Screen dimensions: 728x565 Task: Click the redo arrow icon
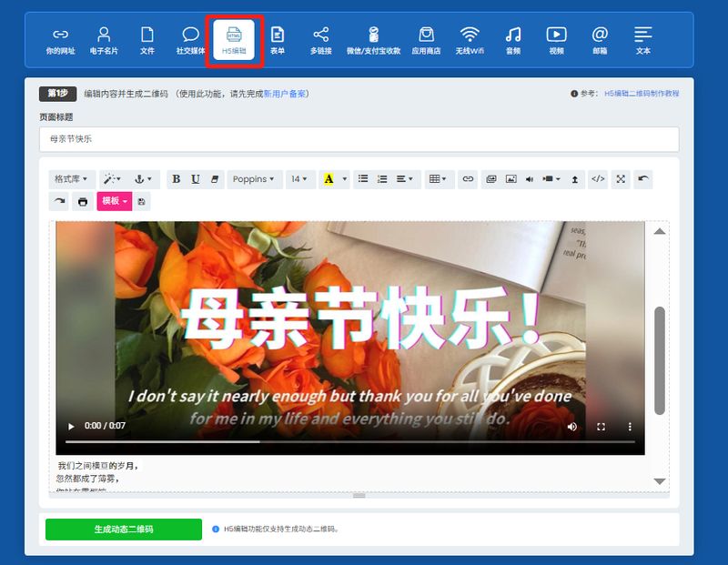coord(59,201)
